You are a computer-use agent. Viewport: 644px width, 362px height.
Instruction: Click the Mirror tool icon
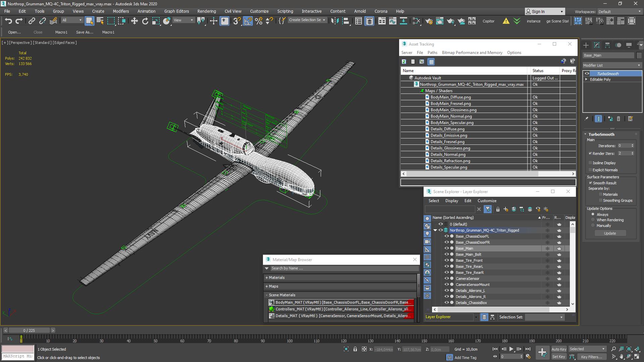tap(335, 21)
